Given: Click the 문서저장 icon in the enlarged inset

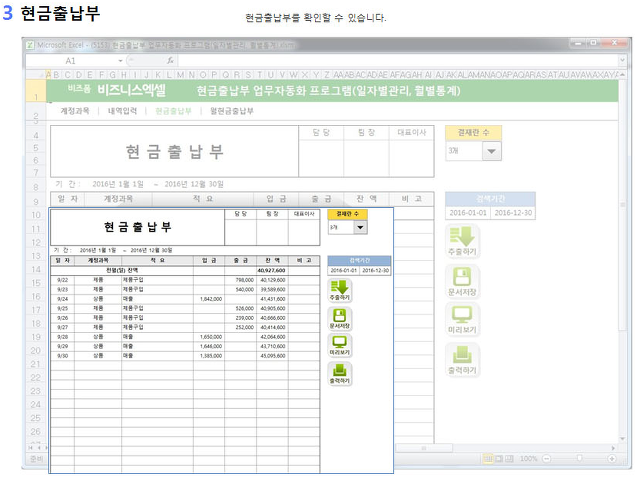Looking at the screenshot, I should [x=340, y=318].
